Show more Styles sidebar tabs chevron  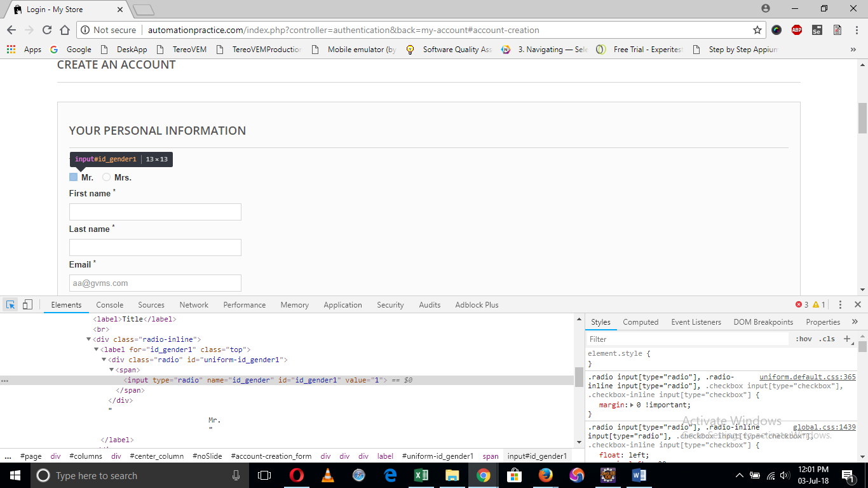coord(855,322)
